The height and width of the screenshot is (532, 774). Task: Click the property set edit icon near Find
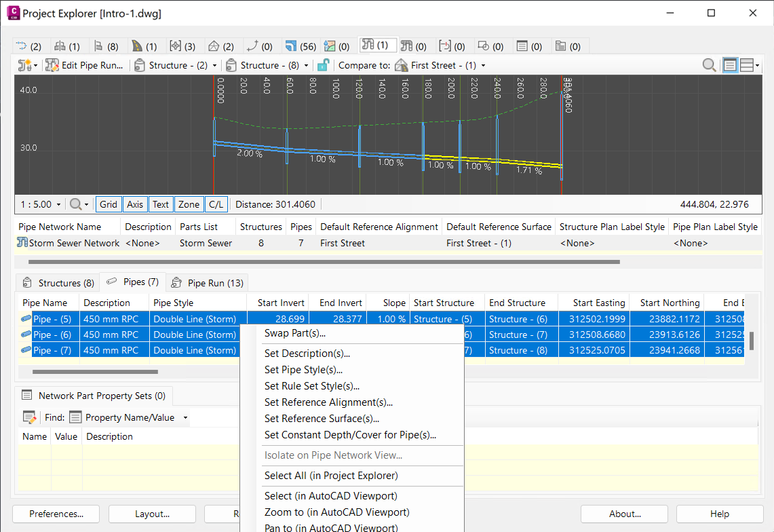pyautogui.click(x=30, y=417)
